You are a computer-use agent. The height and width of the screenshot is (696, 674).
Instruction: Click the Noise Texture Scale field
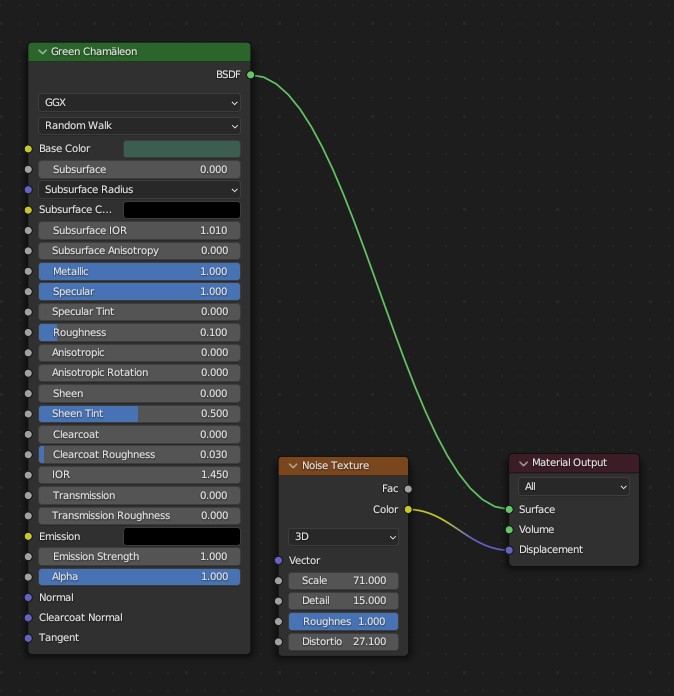point(343,581)
